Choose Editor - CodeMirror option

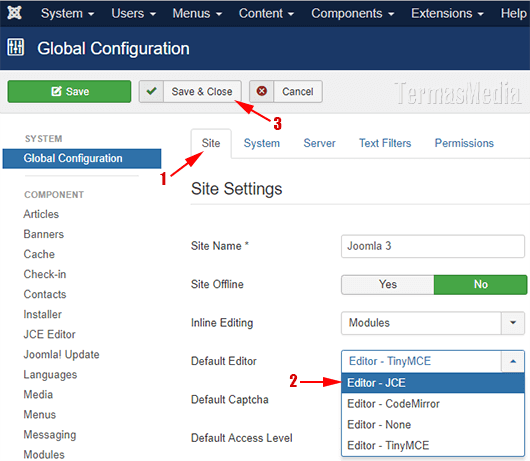pos(433,404)
